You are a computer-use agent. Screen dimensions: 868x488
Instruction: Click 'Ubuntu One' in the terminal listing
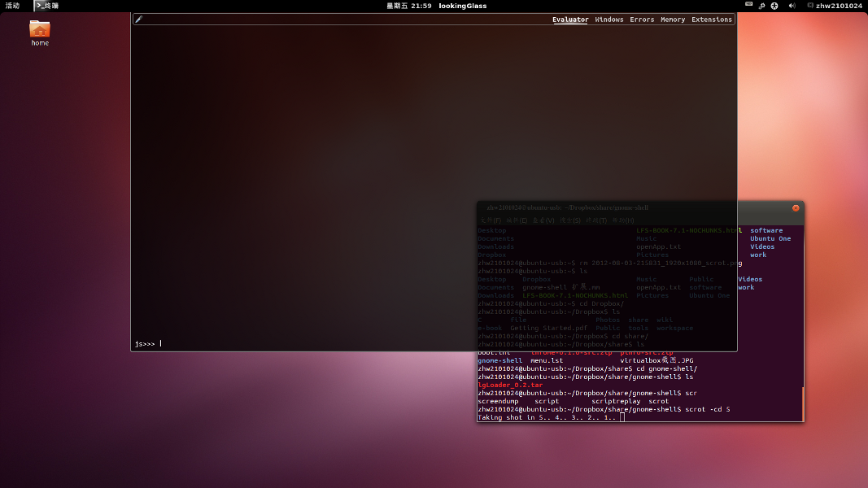point(770,238)
